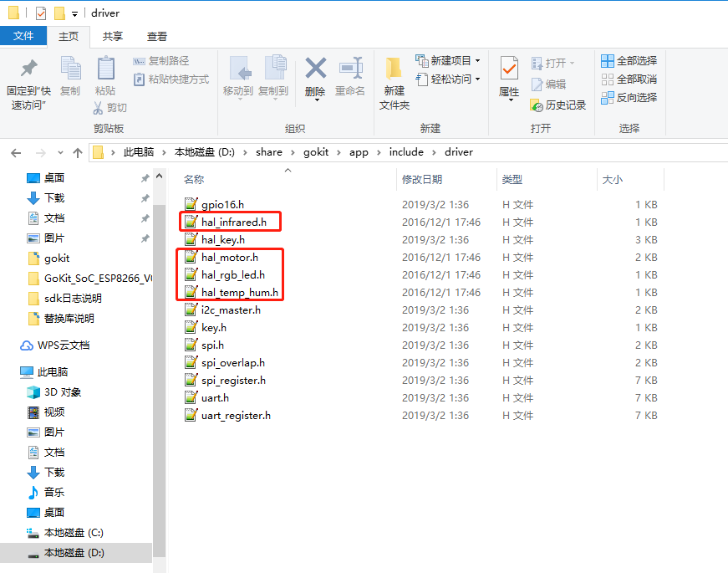The image size is (728, 573).
Task: Select Local Disk (C:) in the sidebar
Action: tap(73, 533)
